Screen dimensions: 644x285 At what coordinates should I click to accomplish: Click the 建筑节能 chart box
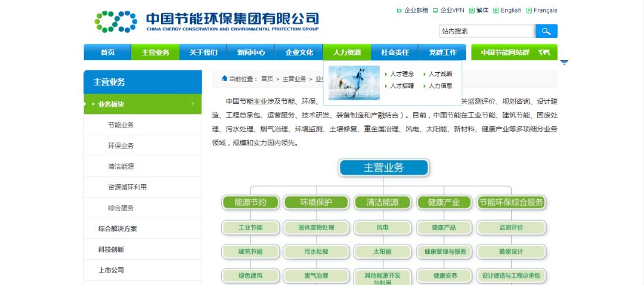coord(250,252)
